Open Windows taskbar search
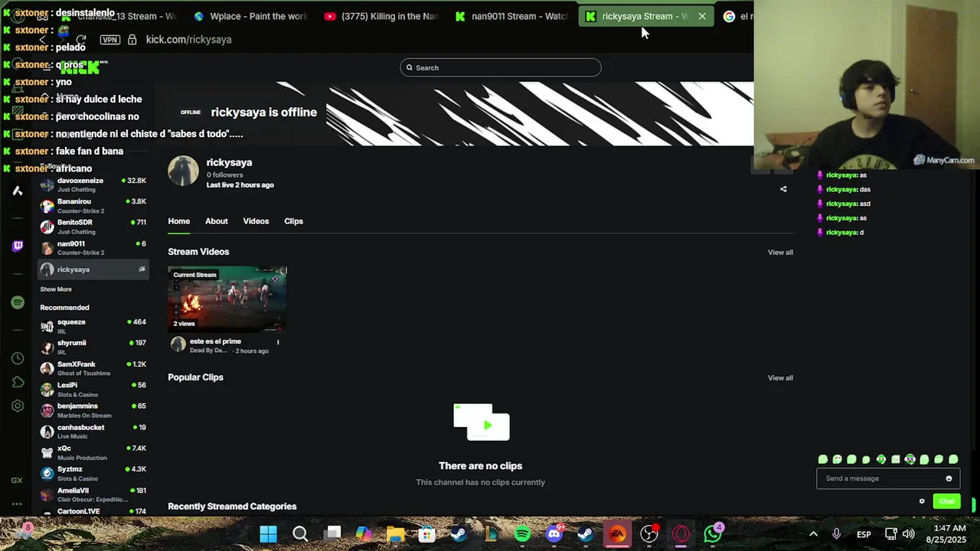Image resolution: width=980 pixels, height=551 pixels. tap(300, 533)
